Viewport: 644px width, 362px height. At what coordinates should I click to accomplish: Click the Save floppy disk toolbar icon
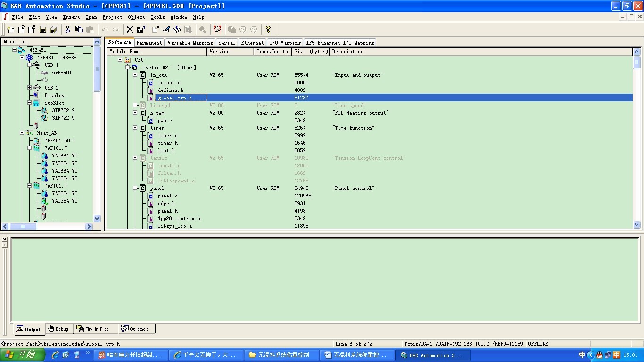[43, 29]
